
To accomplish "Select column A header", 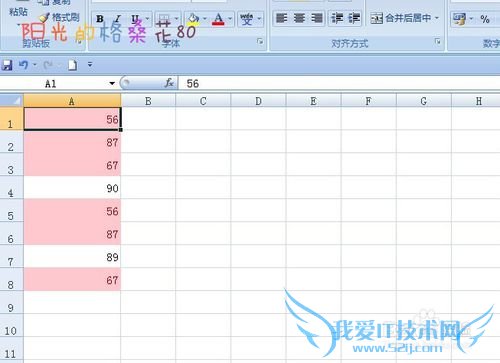I will click(x=72, y=101).
